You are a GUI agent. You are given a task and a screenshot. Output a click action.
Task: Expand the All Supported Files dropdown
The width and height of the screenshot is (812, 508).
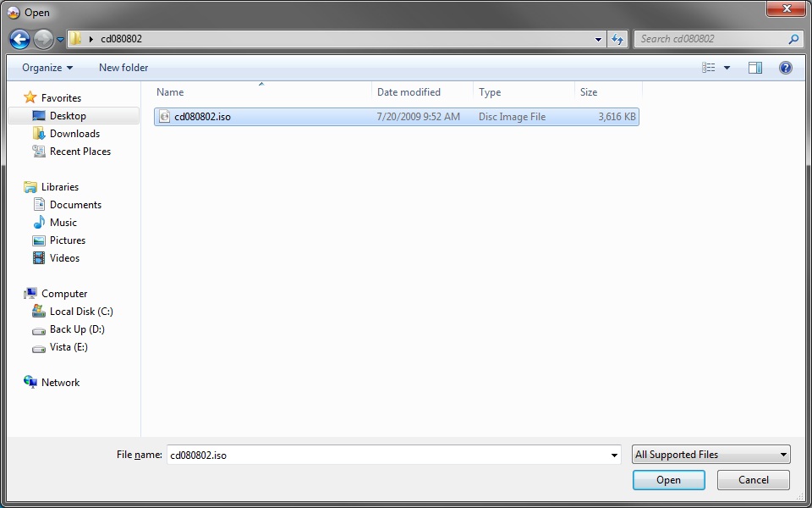pos(710,455)
